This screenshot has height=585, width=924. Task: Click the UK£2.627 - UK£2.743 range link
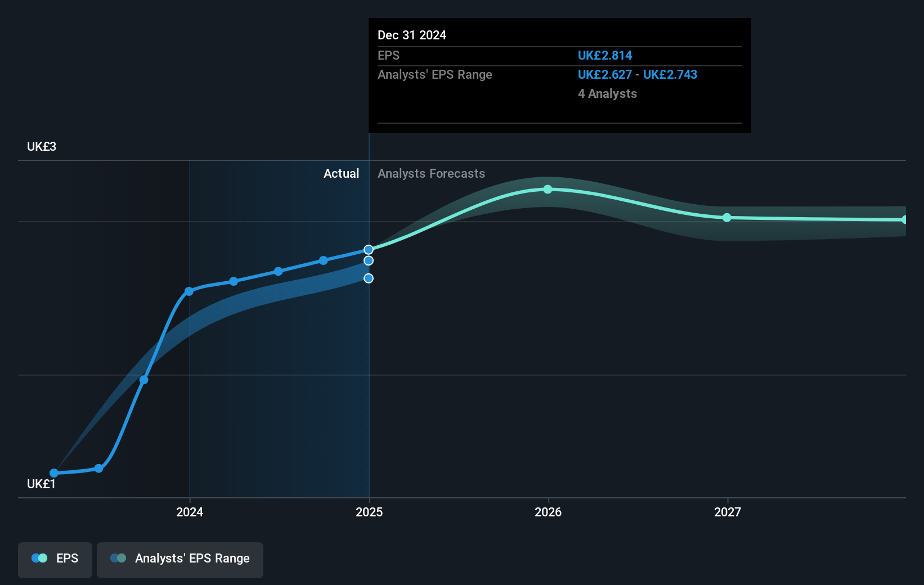[638, 74]
